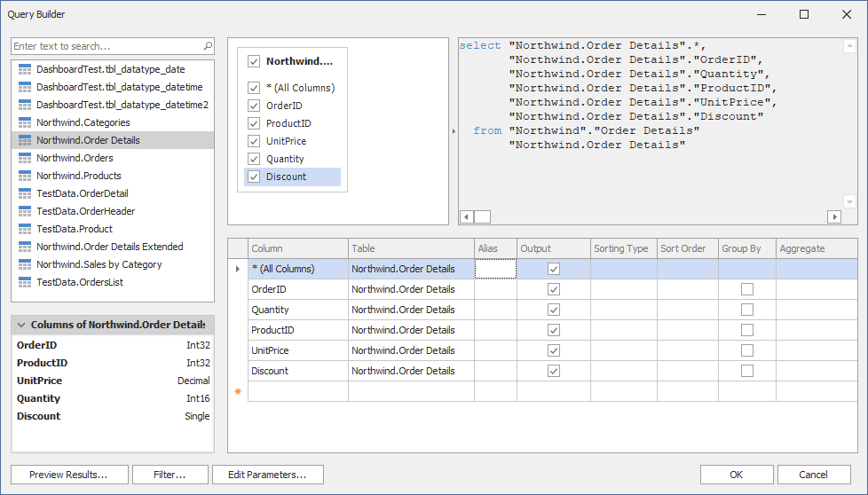Click view icon beside Northwind.Sales by Category
Image resolution: width=868 pixels, height=495 pixels.
click(25, 264)
